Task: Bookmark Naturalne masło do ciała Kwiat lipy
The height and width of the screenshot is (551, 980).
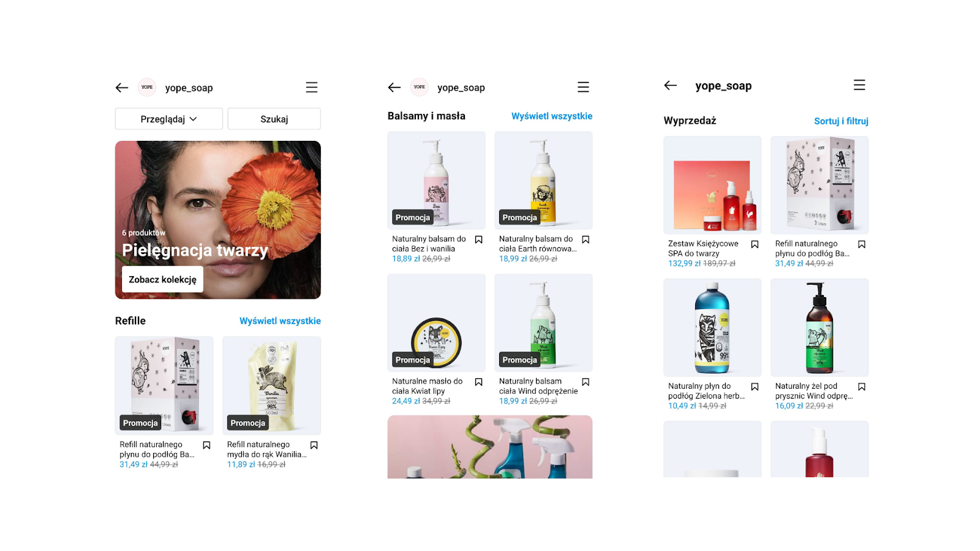Action: click(479, 382)
